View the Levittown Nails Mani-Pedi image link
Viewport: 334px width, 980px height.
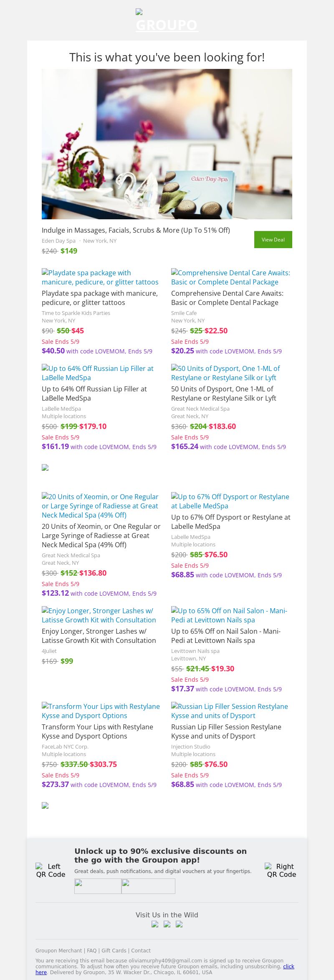click(229, 615)
